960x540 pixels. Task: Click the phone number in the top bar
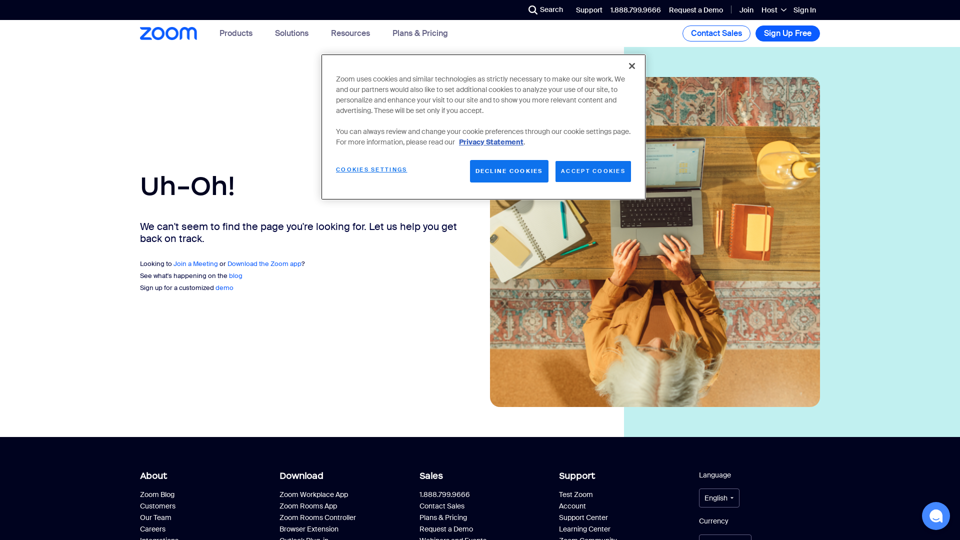tap(635, 10)
